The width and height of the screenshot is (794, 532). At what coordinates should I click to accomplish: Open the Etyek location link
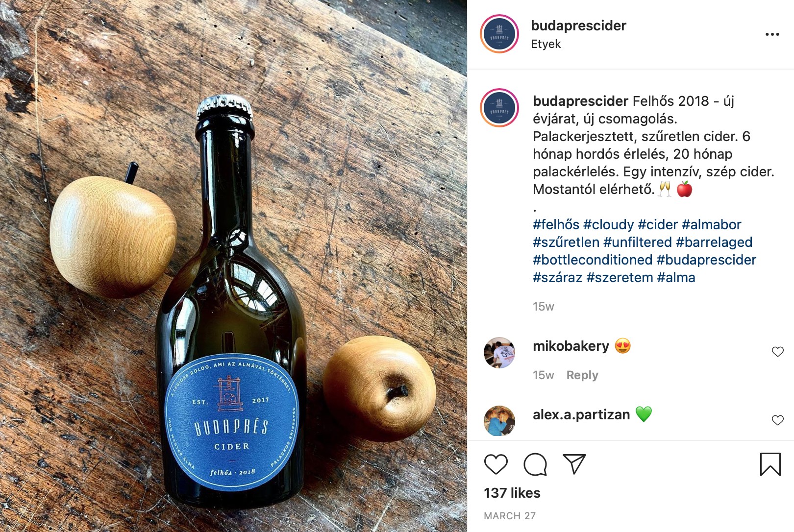click(x=546, y=44)
